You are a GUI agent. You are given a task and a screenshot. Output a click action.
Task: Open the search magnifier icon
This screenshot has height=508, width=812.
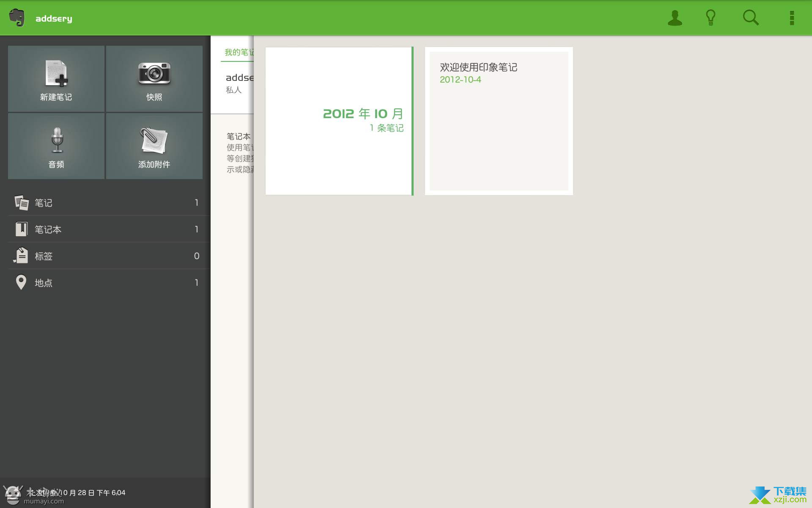[x=751, y=18]
